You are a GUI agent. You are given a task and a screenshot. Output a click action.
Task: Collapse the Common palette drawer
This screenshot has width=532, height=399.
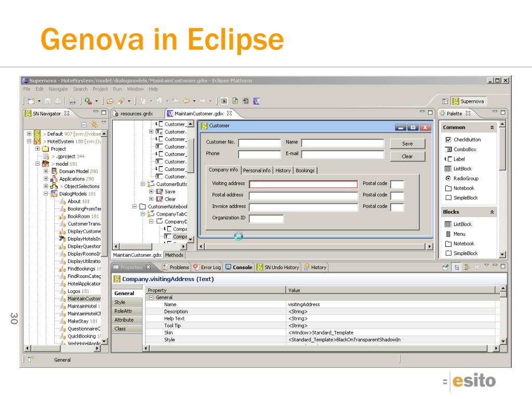pyautogui.click(x=492, y=128)
